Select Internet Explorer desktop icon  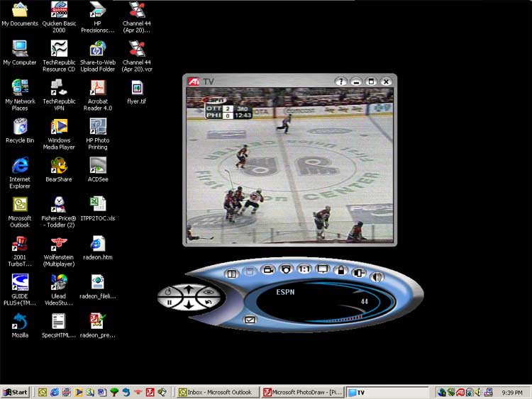pos(20,173)
